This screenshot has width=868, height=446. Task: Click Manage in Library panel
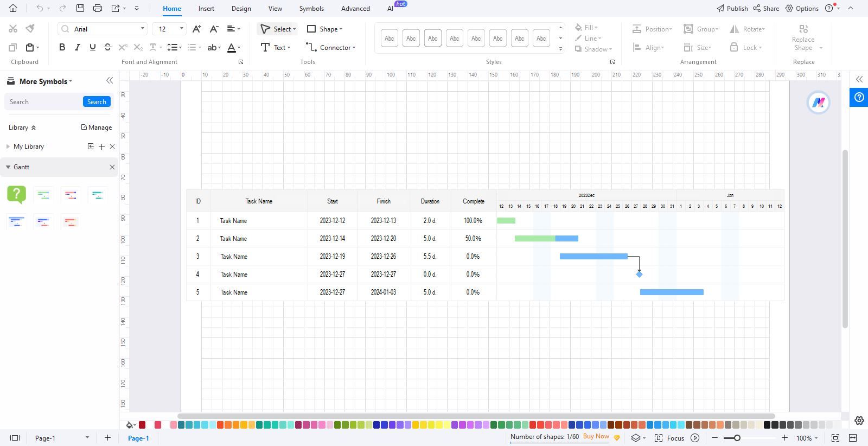click(x=96, y=128)
